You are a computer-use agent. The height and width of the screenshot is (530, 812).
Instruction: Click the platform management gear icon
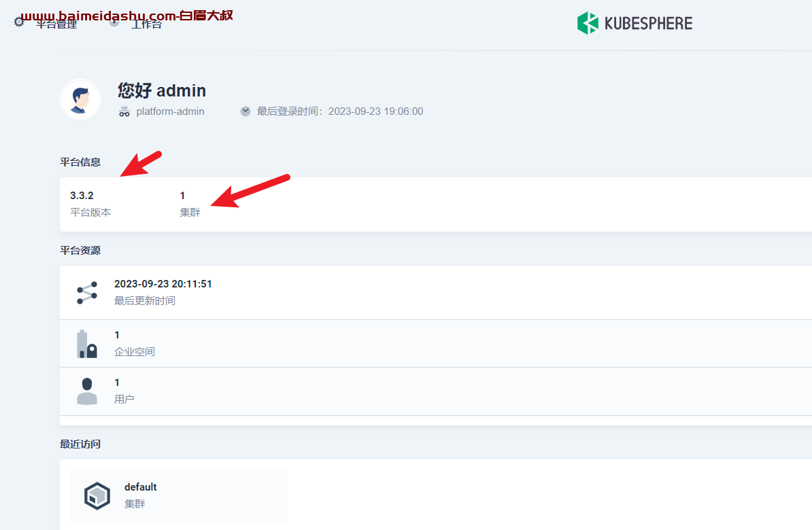[x=18, y=22]
